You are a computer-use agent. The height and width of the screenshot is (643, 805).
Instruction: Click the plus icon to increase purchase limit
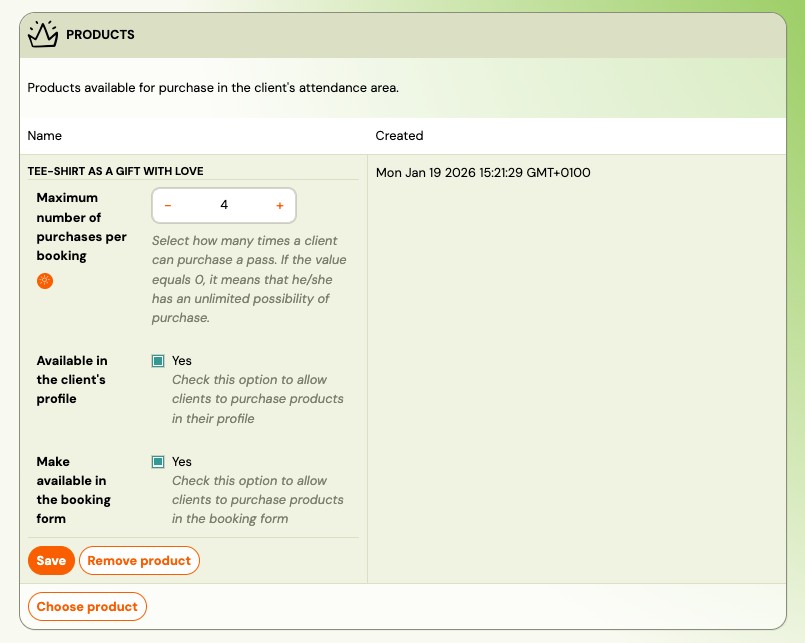pyautogui.click(x=279, y=205)
